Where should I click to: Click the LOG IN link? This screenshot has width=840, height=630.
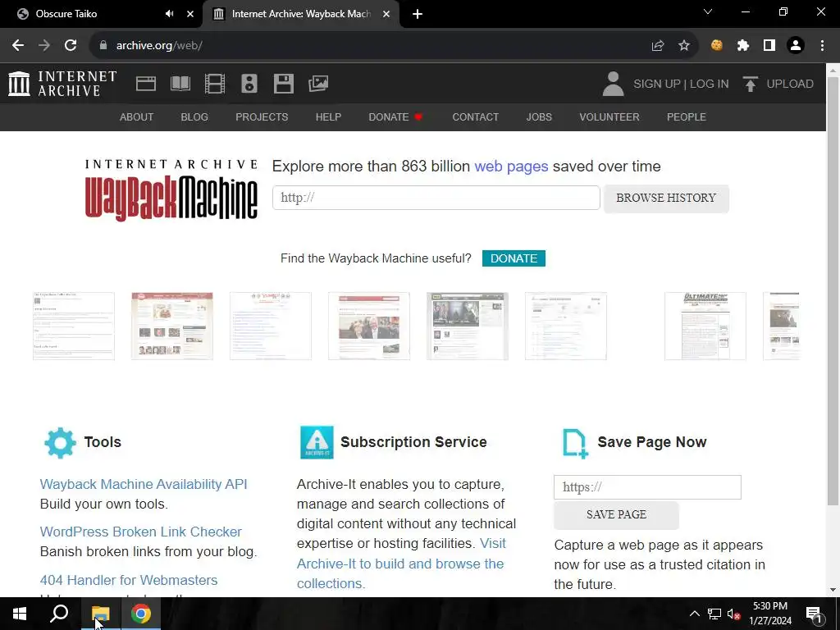[710, 84]
